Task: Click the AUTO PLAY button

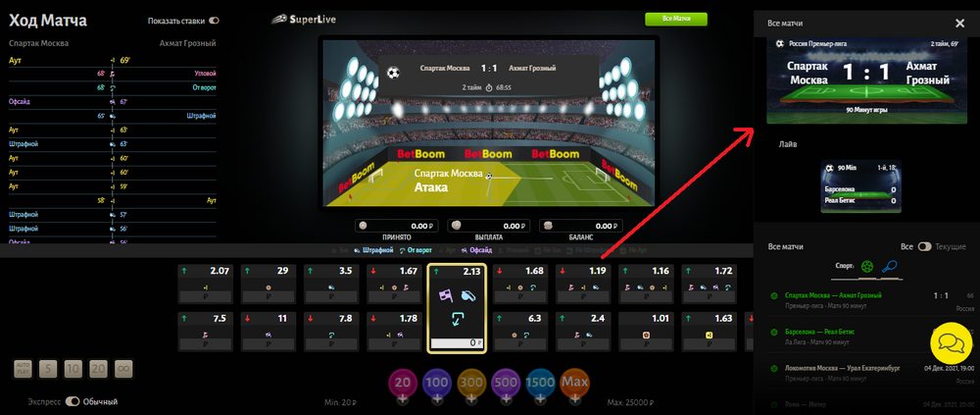Action: pos(24,369)
